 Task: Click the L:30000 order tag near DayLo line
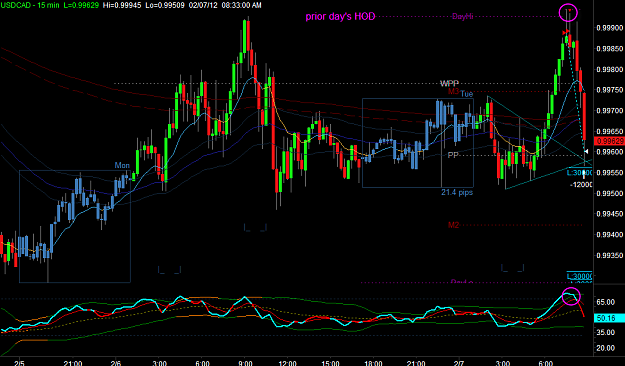click(580, 276)
